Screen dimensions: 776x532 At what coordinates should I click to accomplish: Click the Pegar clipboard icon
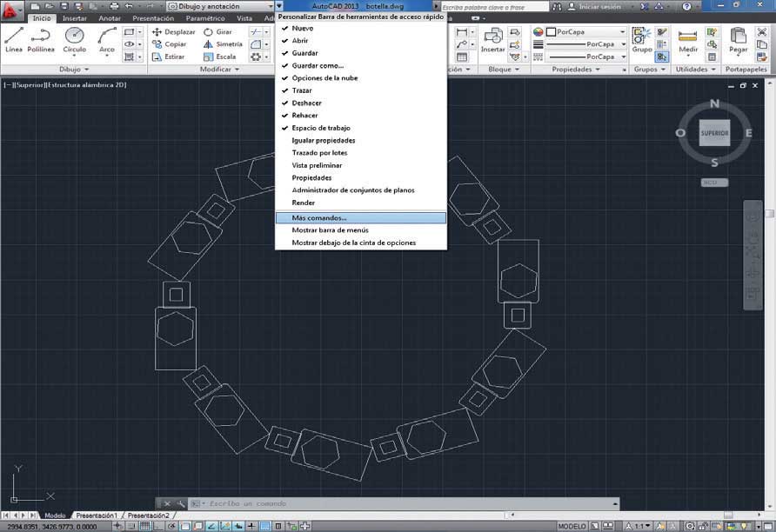(x=738, y=41)
